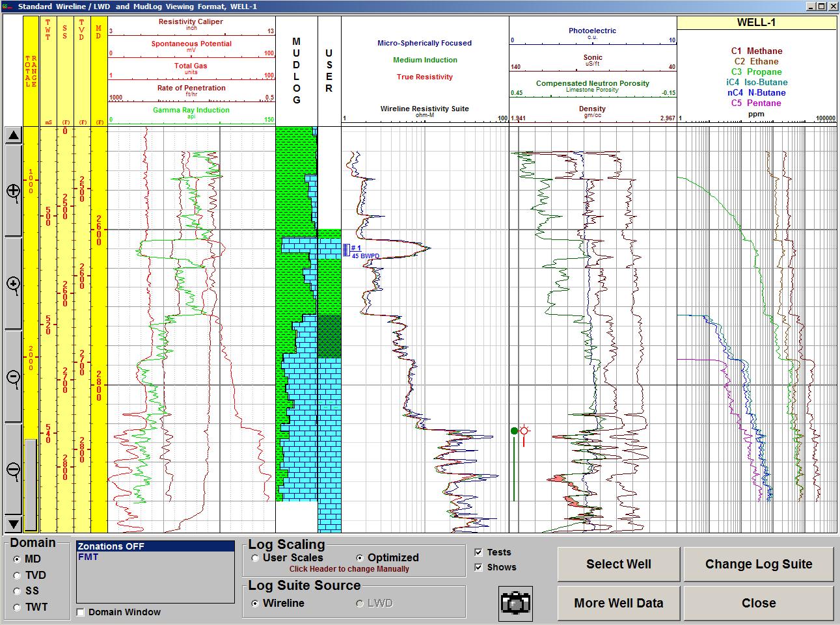Image resolution: width=840 pixels, height=625 pixels.
Task: Click the application icon in the title bar
Action: click(8, 6)
